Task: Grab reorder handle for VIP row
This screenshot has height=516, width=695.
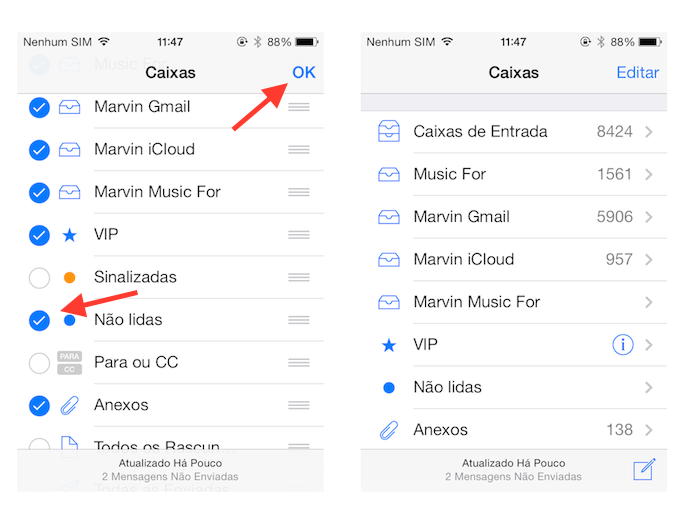Action: 299,235
